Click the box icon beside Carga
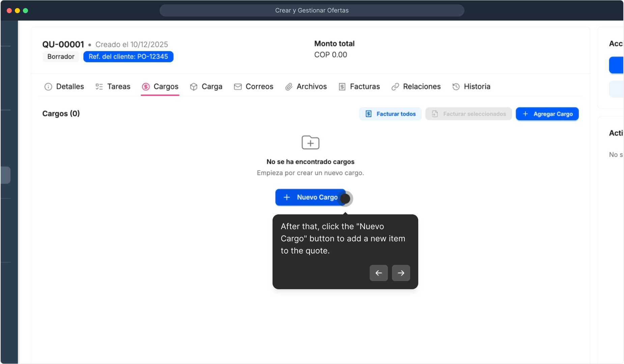Screen dimensions: 624x364 (x=194, y=87)
